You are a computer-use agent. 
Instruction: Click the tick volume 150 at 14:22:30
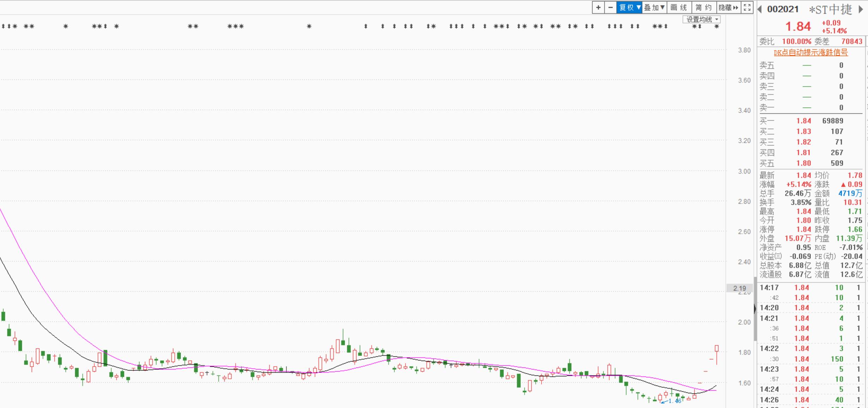(x=837, y=359)
